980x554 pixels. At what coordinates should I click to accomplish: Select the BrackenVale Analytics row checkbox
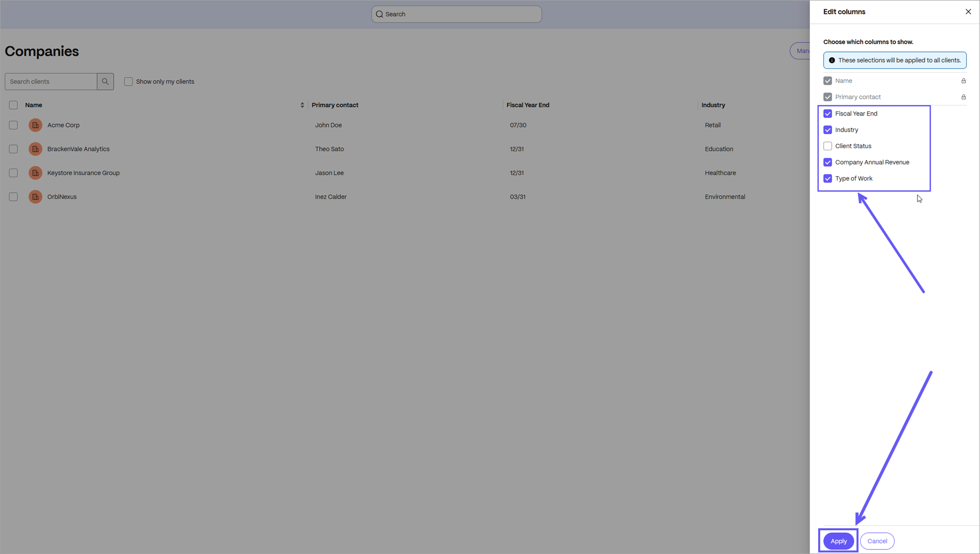[x=13, y=149]
